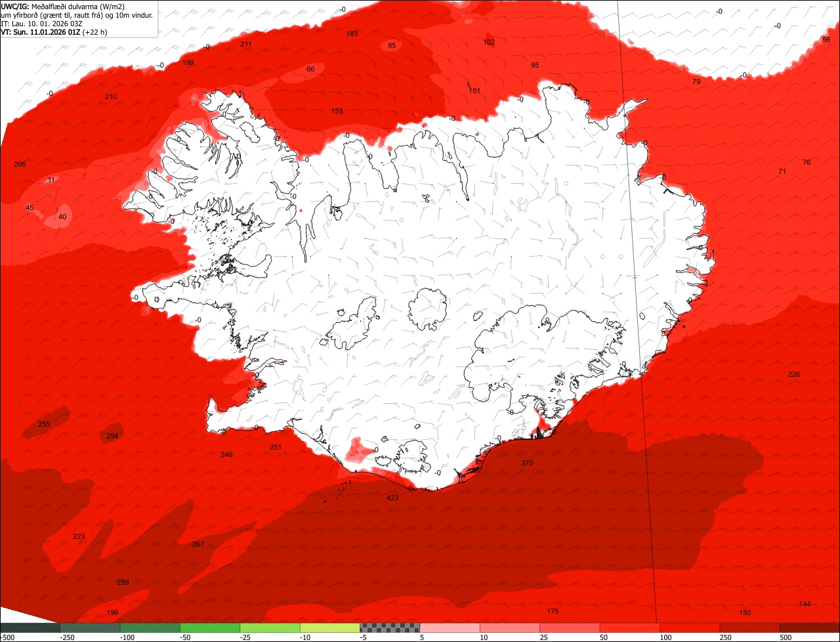Select the pink swatch between 10 and 25
The height and width of the screenshot is (642, 840).
point(510,628)
